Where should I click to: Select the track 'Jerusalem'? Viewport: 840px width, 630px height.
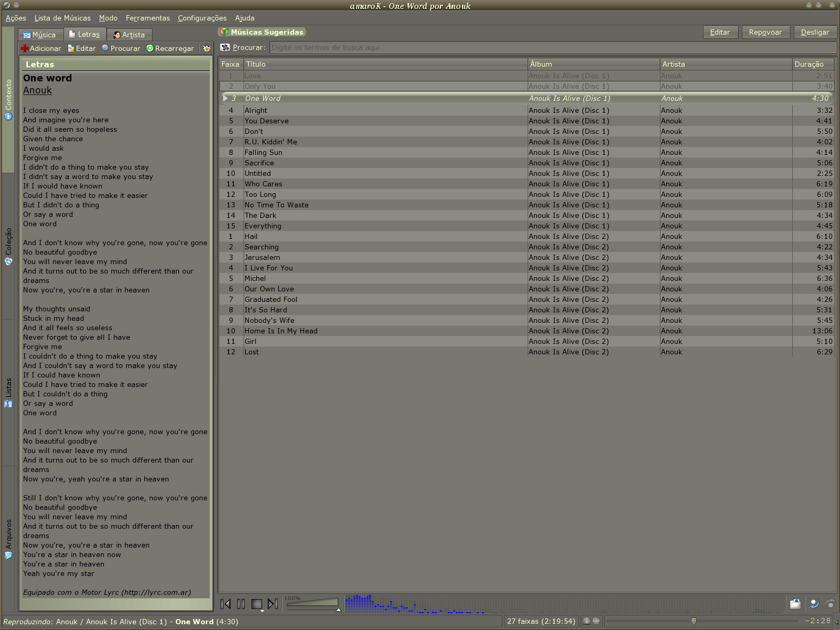point(527,257)
